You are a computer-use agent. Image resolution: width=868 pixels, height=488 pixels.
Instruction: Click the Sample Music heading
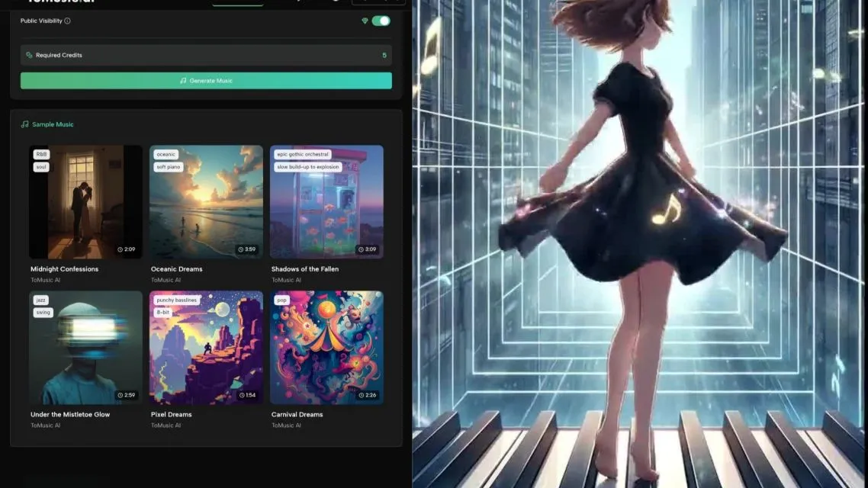tap(53, 124)
